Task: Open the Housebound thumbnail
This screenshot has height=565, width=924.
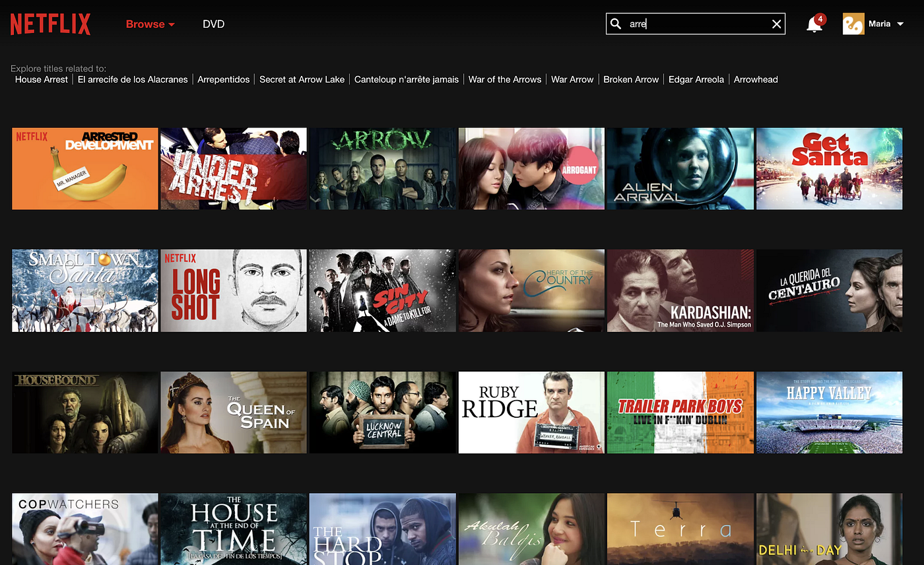Action: [85, 413]
